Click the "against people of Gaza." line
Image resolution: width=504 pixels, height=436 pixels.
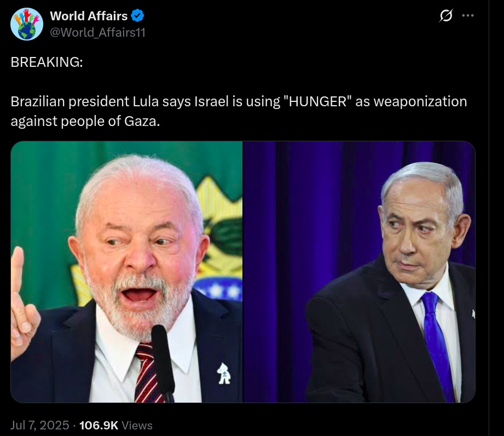pos(85,121)
